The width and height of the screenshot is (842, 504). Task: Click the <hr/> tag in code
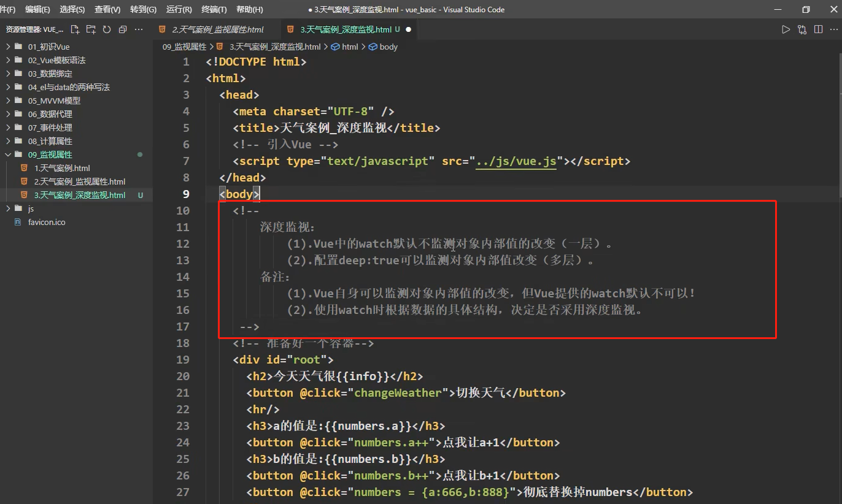pyautogui.click(x=263, y=410)
